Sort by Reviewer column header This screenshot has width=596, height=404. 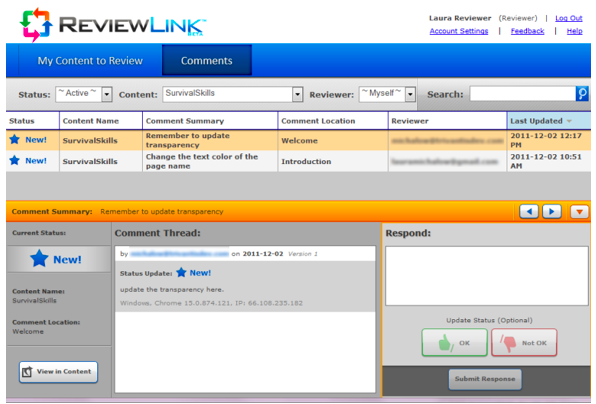coord(447,121)
